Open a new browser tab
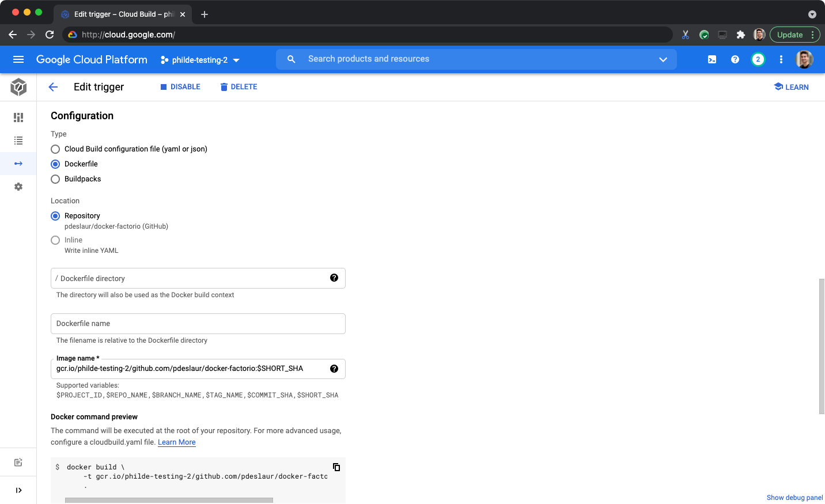This screenshot has width=825, height=504. (205, 14)
